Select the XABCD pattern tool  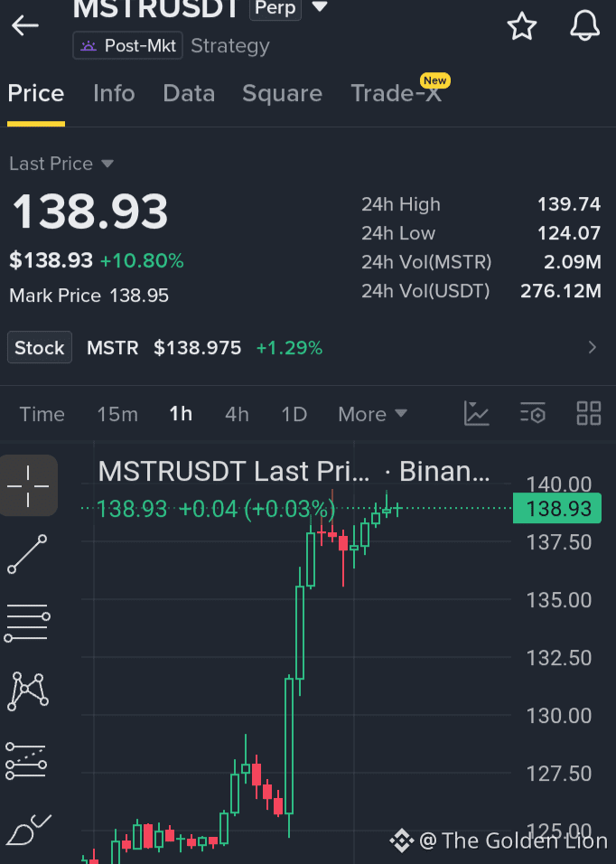point(28,691)
